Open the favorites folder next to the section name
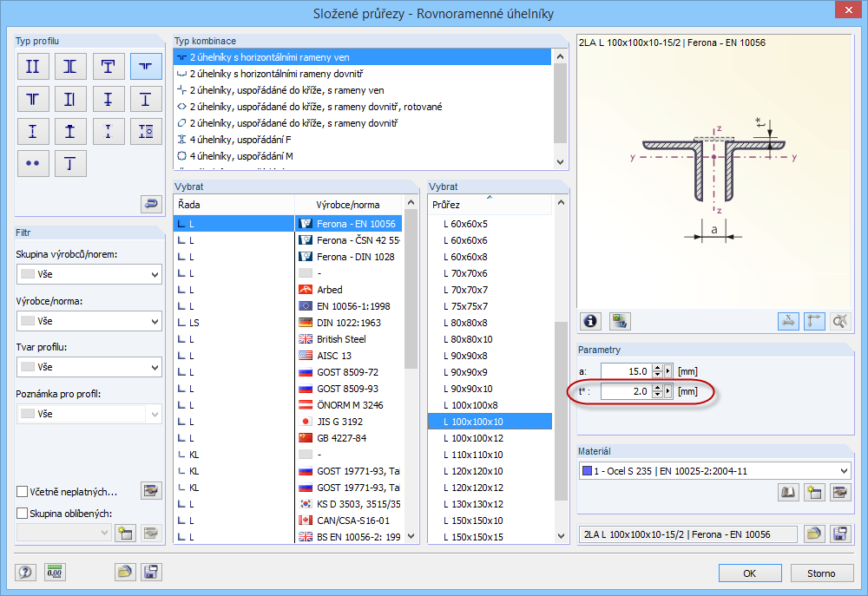This screenshot has width=868, height=596. coord(814,534)
